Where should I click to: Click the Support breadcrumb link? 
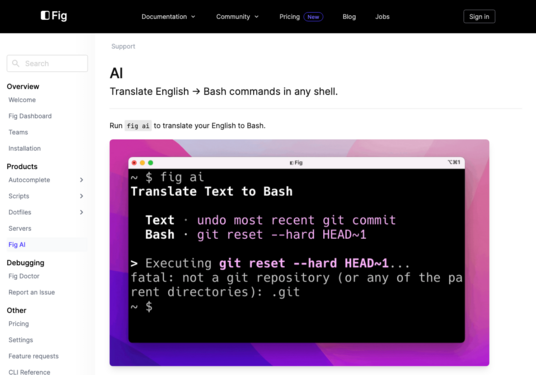pos(123,46)
